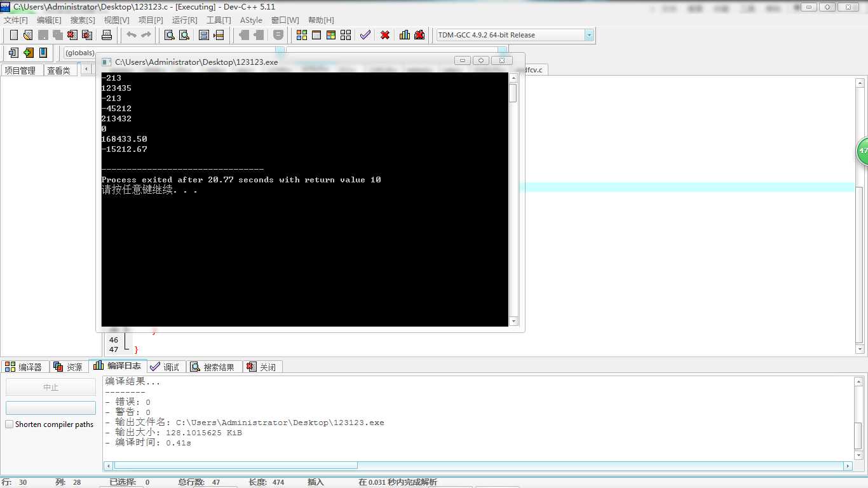Click '168433.50' in console output
868x488 pixels.
124,139
